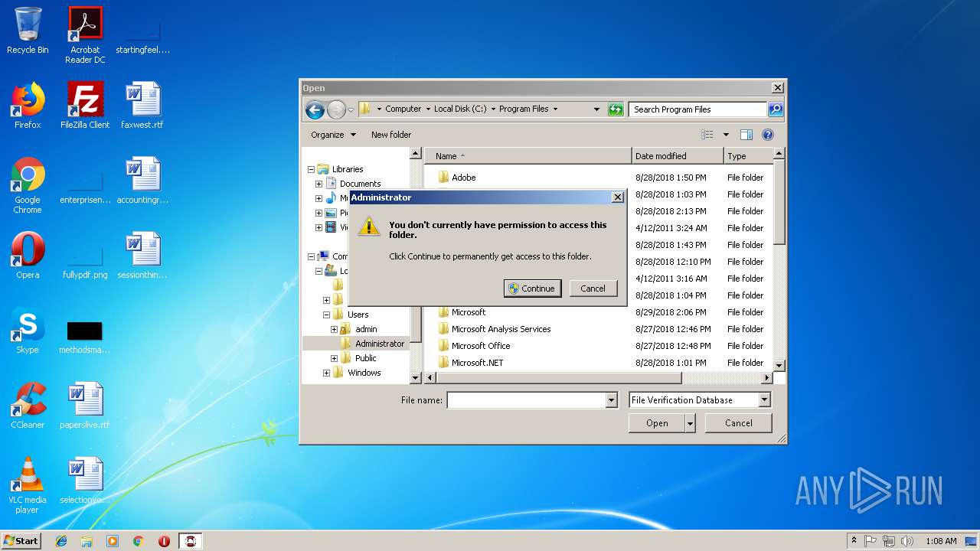980x551 pixels.
Task: Open the Organize menu
Action: (x=333, y=135)
